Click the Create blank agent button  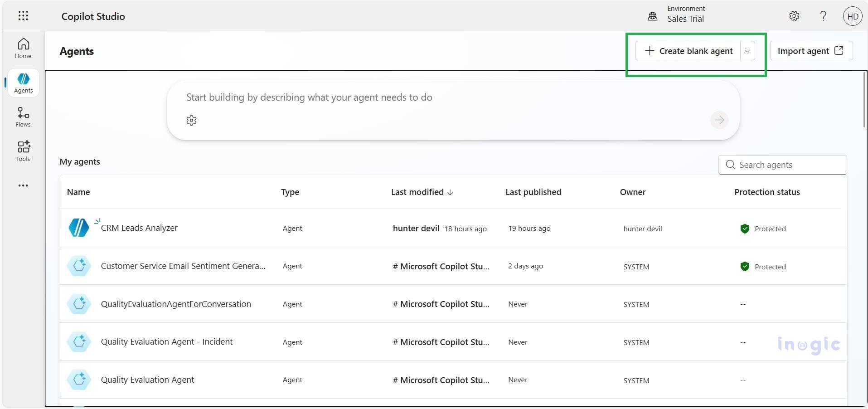pos(689,51)
